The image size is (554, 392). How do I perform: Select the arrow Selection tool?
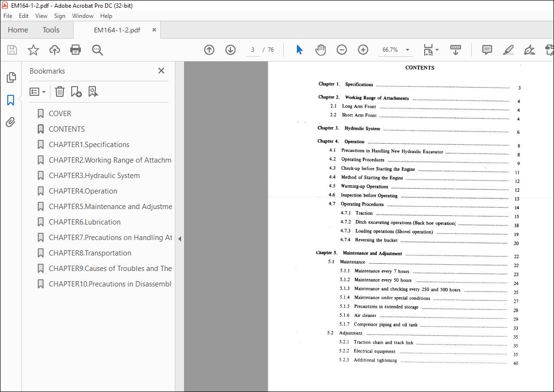[299, 50]
